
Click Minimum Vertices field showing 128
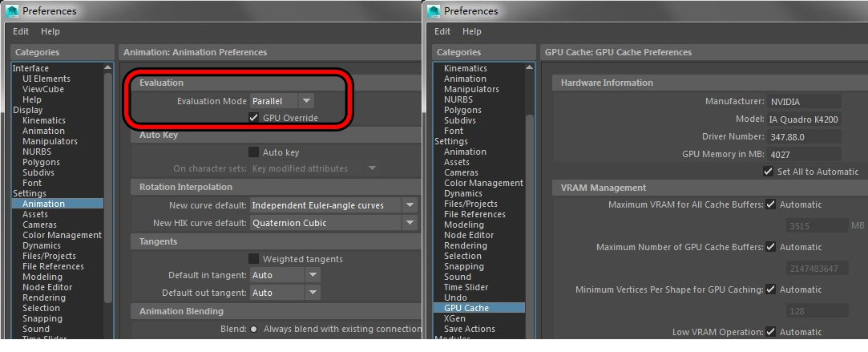[817, 311]
